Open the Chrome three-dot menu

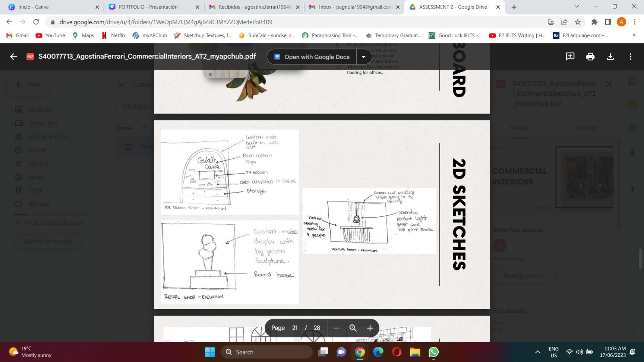tap(635, 22)
